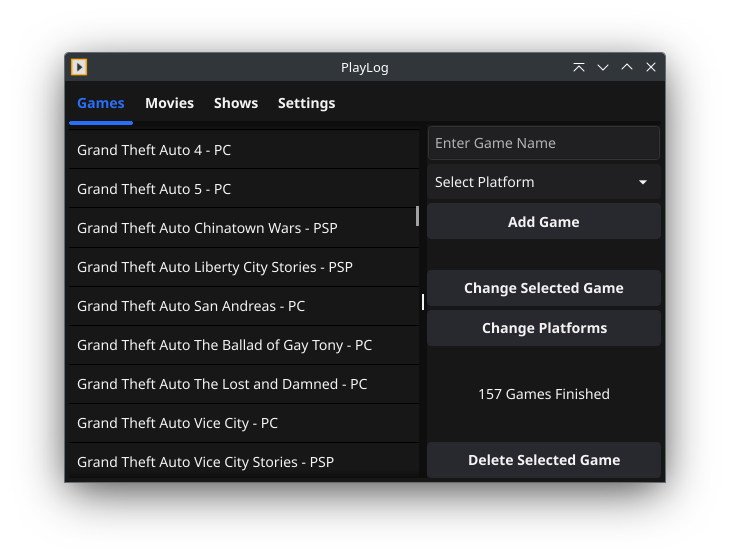
Task: Open the Movies tab
Action: 169,103
